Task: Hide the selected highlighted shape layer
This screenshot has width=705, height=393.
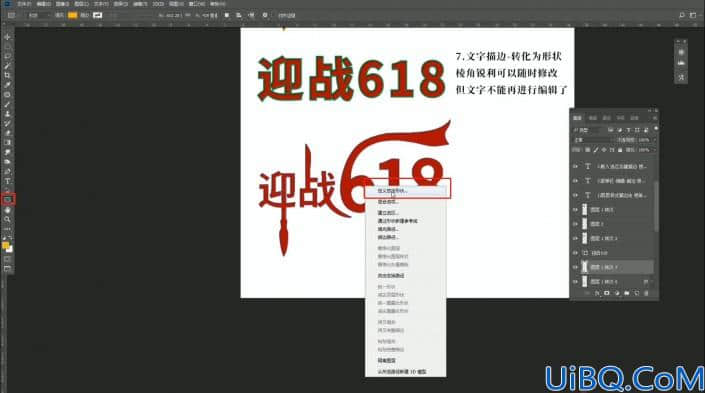Action: pos(575,267)
